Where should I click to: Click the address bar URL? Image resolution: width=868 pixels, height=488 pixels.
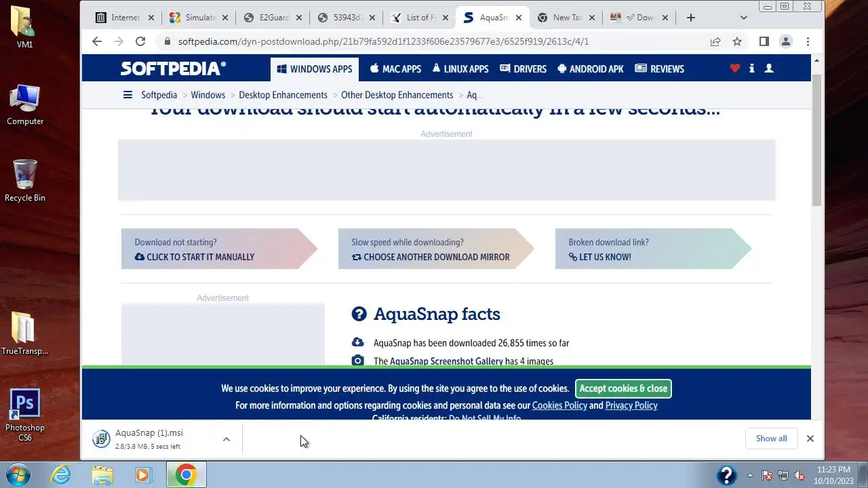[383, 41]
